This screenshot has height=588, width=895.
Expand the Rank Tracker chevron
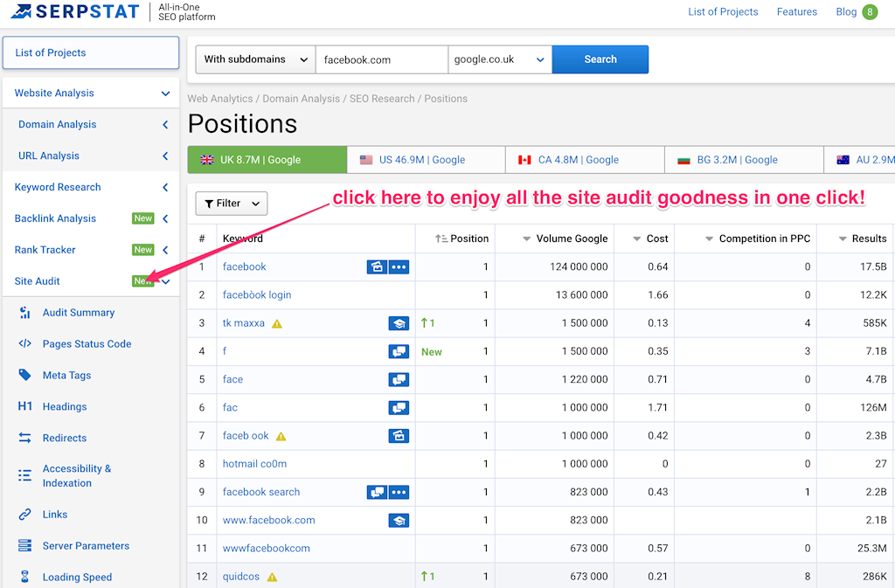(x=165, y=250)
